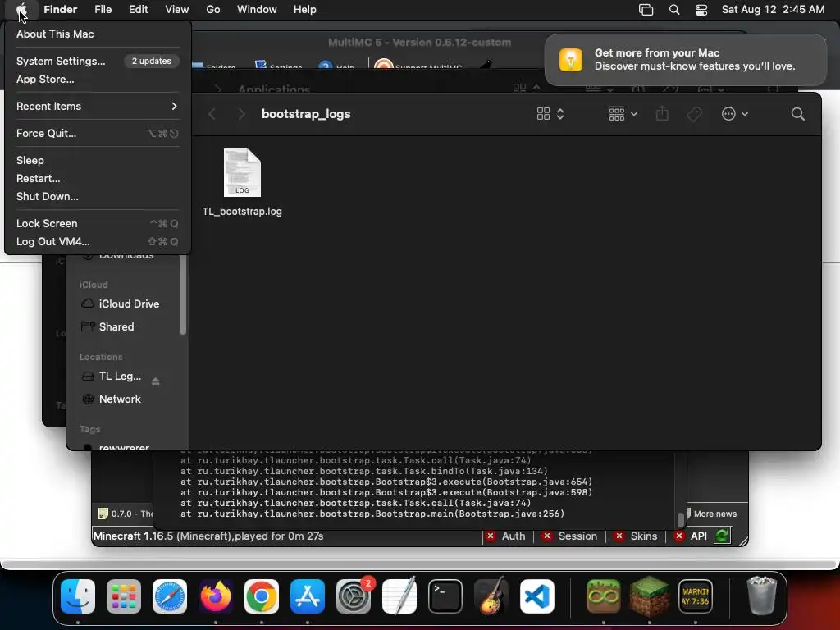Screen dimensions: 840x630
Task: Eject the TL Leg... volume
Action: pyautogui.click(x=155, y=381)
